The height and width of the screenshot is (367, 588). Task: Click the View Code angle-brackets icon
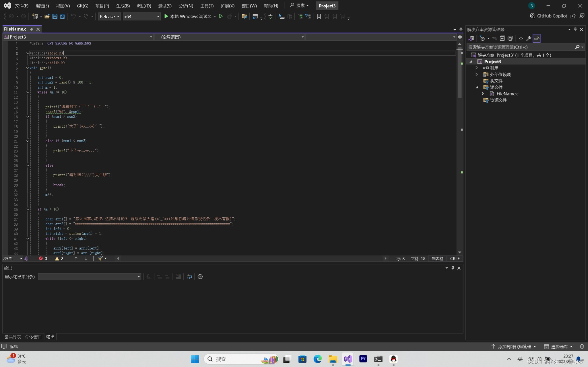point(521,38)
